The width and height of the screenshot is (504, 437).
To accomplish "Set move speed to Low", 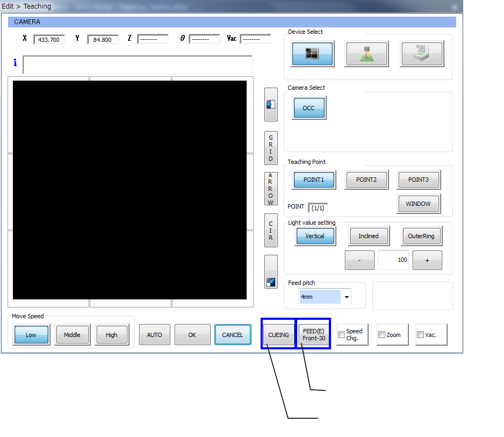I will tap(31, 335).
